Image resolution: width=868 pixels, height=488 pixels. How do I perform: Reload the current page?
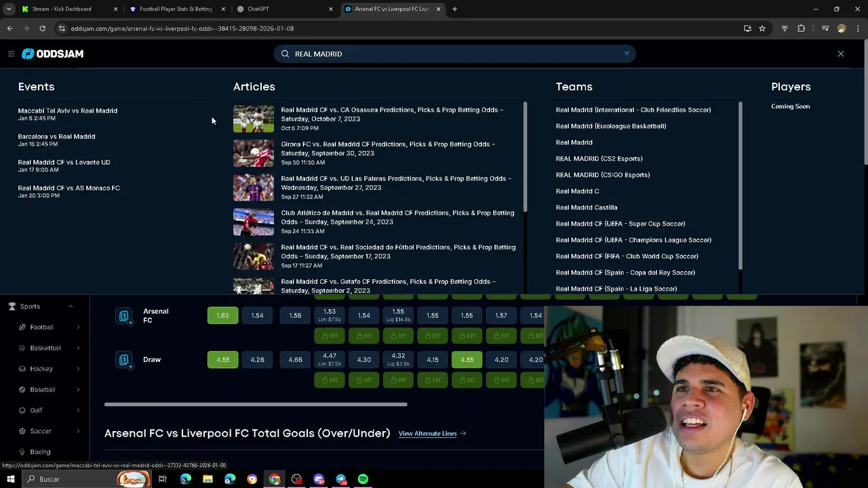(42, 28)
